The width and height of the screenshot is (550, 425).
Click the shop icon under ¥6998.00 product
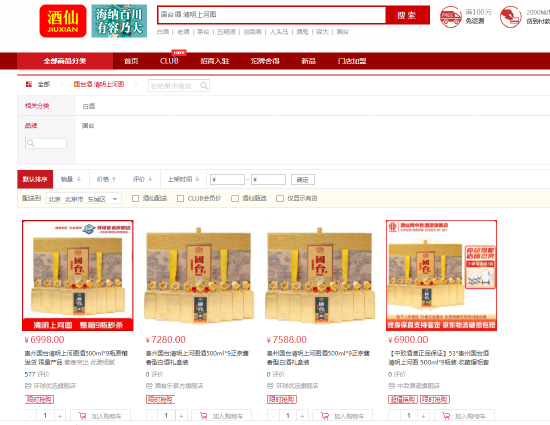click(x=28, y=386)
